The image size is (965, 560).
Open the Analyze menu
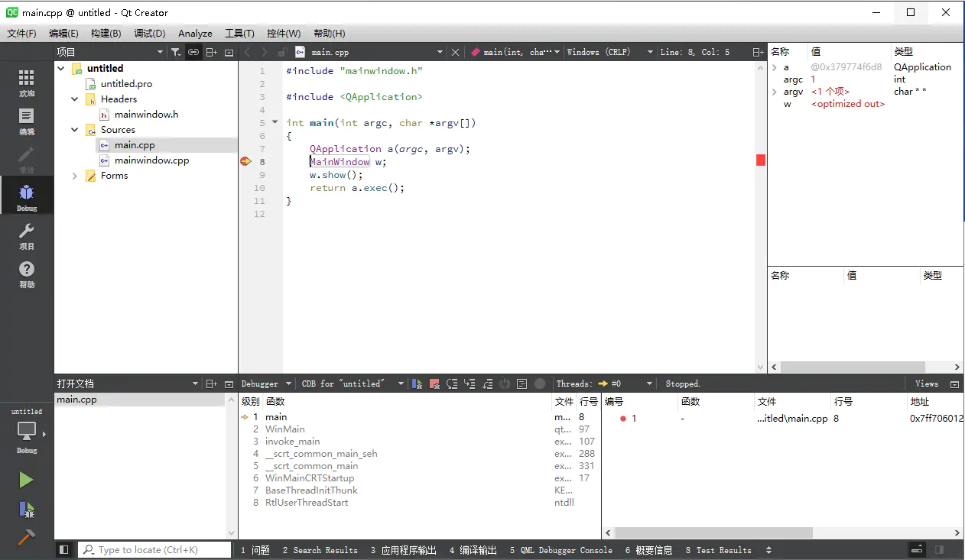click(x=195, y=34)
